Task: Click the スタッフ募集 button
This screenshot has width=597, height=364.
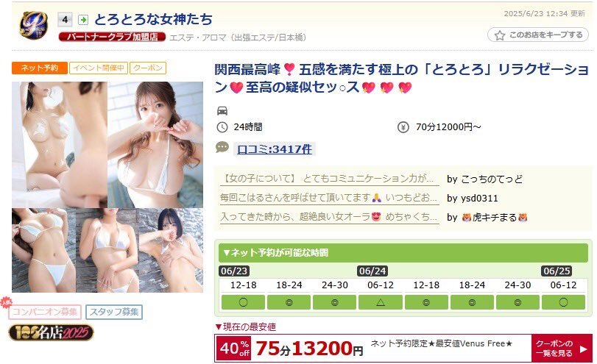Action: pyautogui.click(x=114, y=312)
